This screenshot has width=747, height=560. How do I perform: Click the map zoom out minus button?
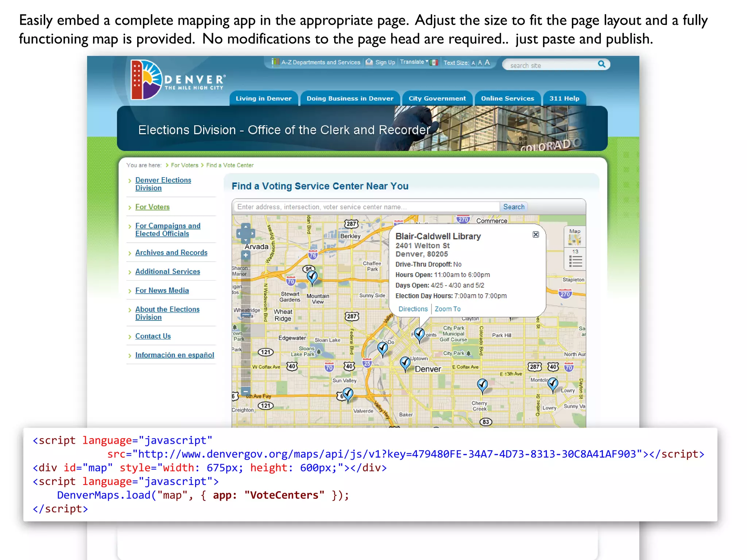coord(246,392)
